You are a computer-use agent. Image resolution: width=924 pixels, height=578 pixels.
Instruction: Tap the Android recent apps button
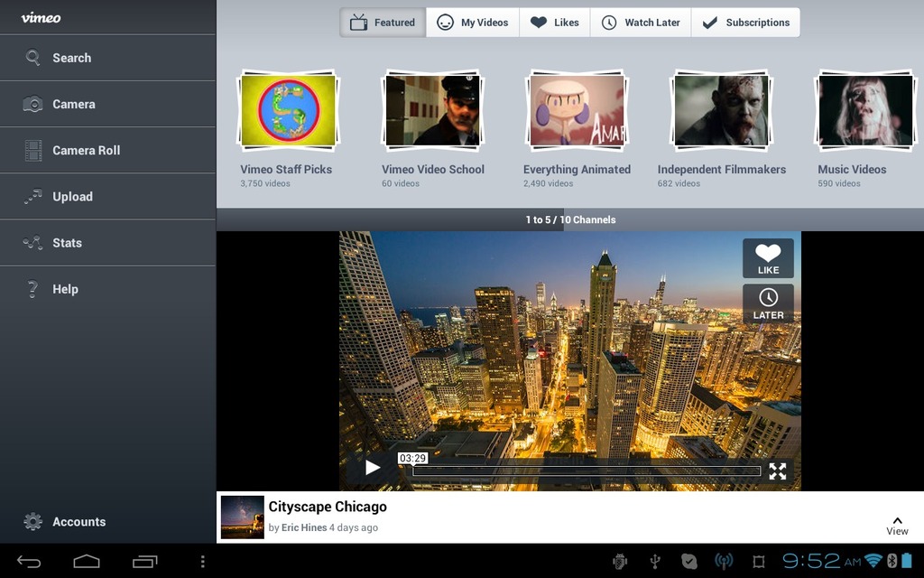tap(145, 562)
